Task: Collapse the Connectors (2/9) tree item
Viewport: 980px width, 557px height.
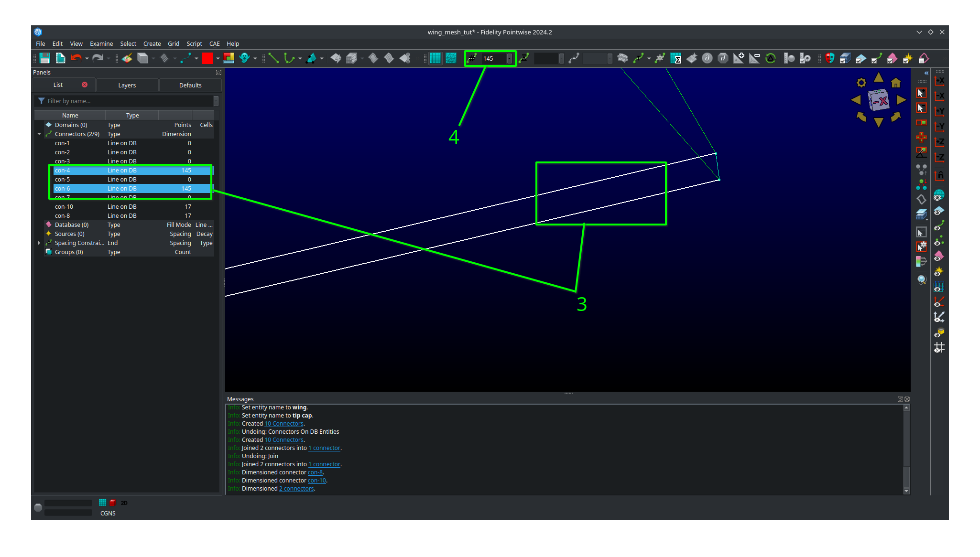Action: (39, 134)
